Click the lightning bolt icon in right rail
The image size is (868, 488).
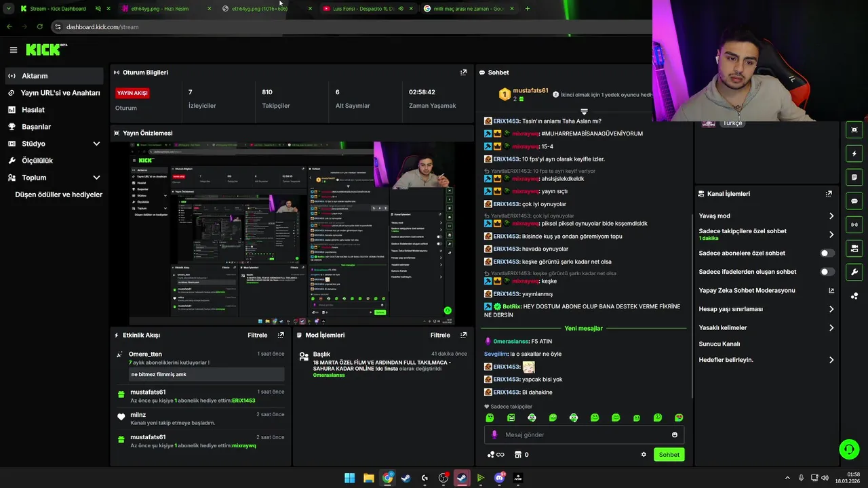pos(854,154)
